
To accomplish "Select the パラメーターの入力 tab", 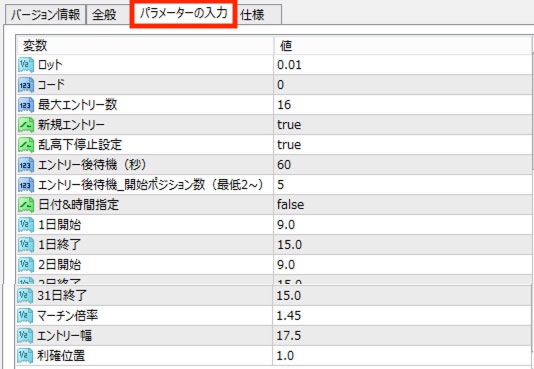I will point(184,14).
